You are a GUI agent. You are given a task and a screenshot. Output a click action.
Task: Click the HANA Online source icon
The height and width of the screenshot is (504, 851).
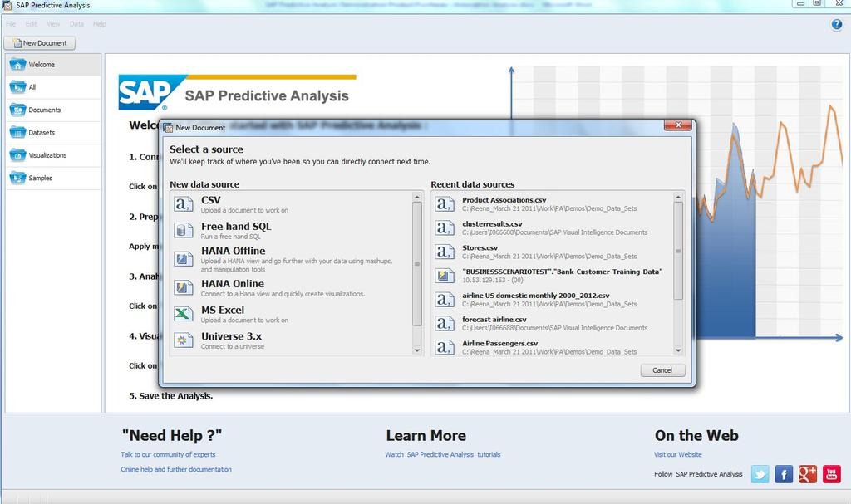(184, 287)
